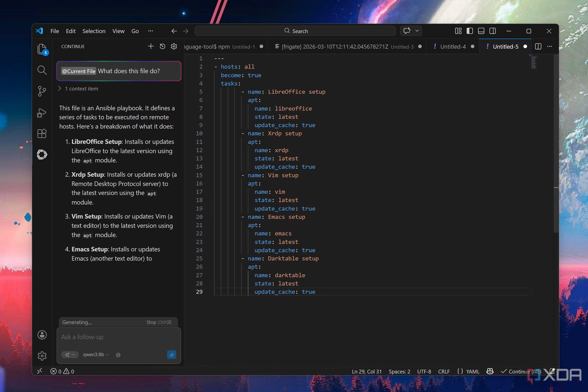The image size is (588, 392).
Task: Split the editor to the right
Action: 538,47
